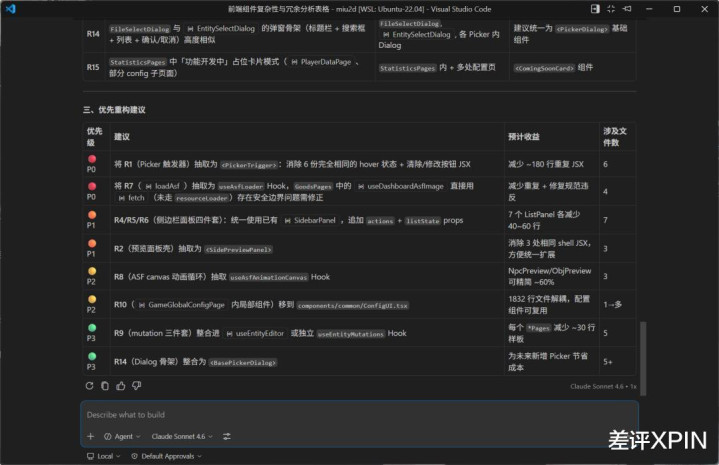This screenshot has height=465, width=719.
Task: Open the configure tools icon beside model picker
Action: 227,436
